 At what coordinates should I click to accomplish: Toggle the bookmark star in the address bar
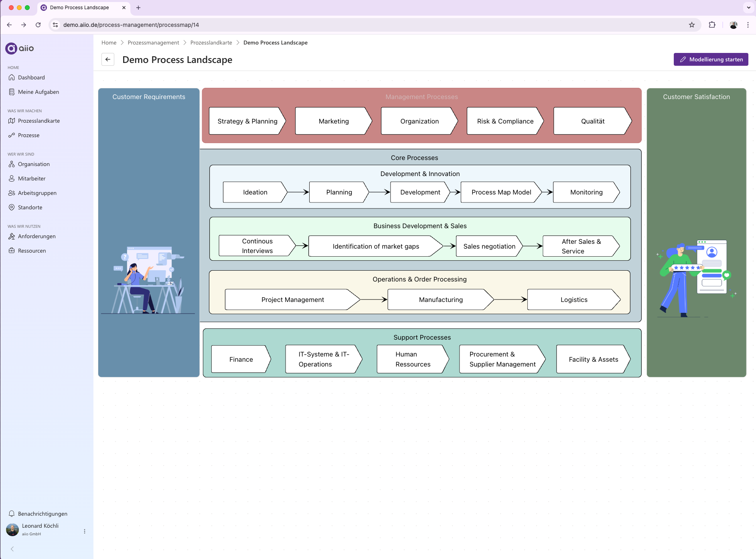pyautogui.click(x=691, y=24)
